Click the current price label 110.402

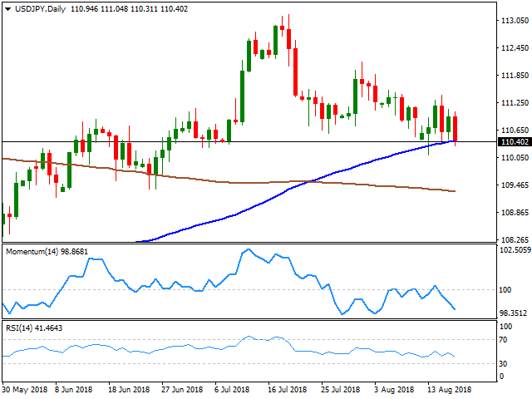coord(515,142)
